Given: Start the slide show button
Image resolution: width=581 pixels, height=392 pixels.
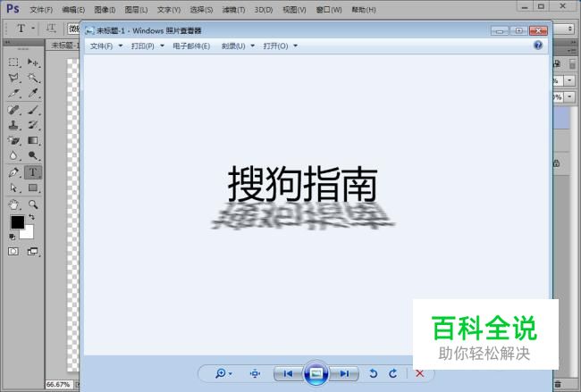Looking at the screenshot, I should click(316, 373).
